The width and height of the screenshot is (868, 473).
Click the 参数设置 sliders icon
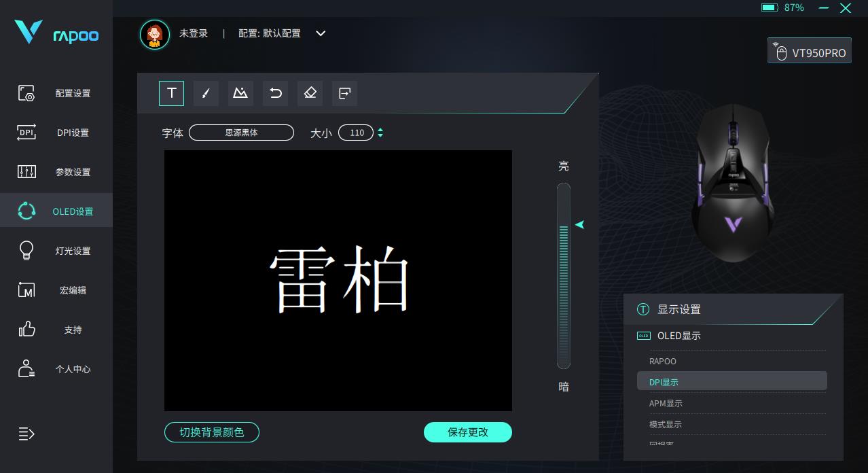coord(26,172)
